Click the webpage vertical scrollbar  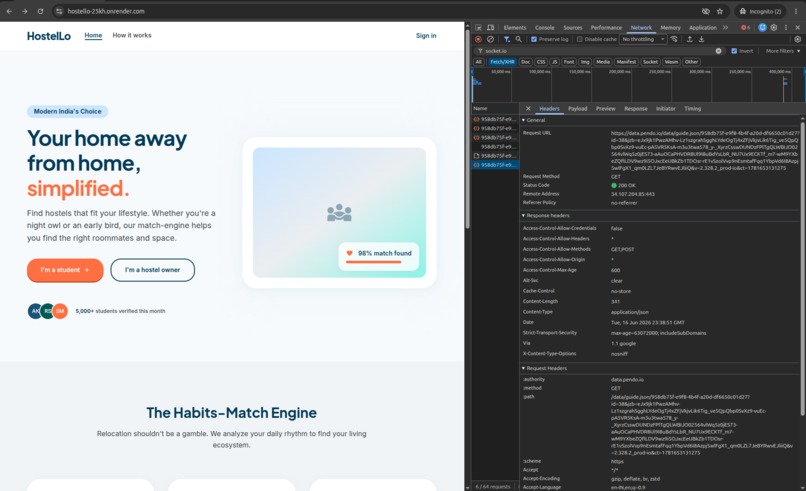click(x=467, y=129)
